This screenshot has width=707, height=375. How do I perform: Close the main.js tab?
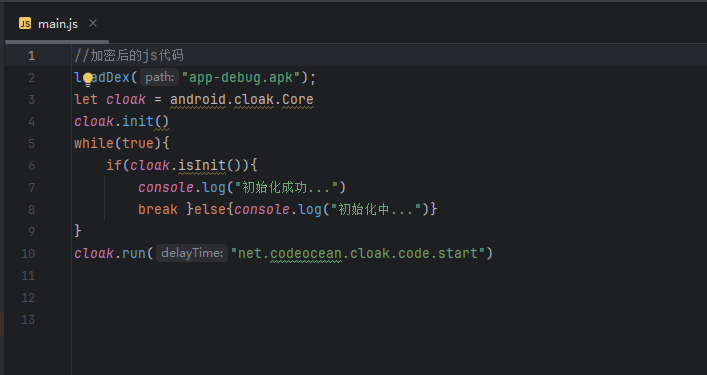pyautogui.click(x=93, y=23)
